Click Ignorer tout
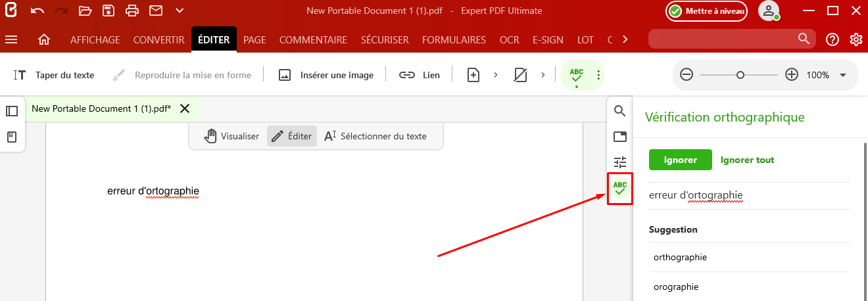This screenshot has height=301, width=868. click(747, 160)
